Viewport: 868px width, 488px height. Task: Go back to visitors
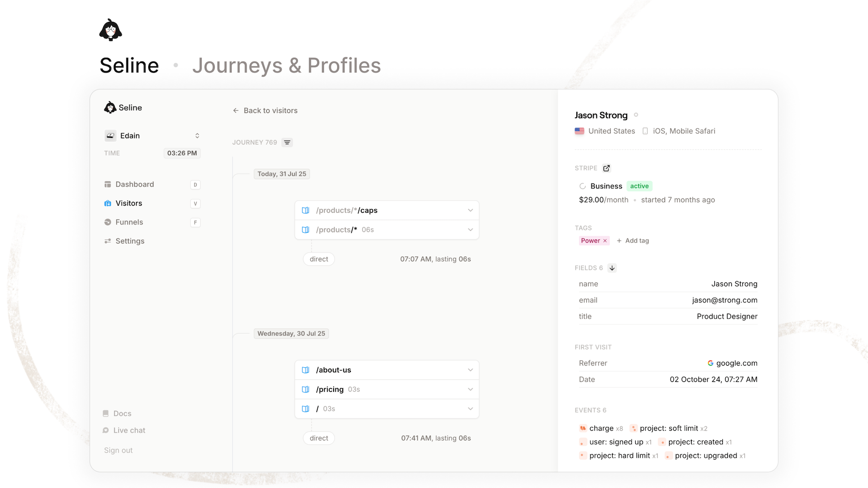[x=265, y=111]
